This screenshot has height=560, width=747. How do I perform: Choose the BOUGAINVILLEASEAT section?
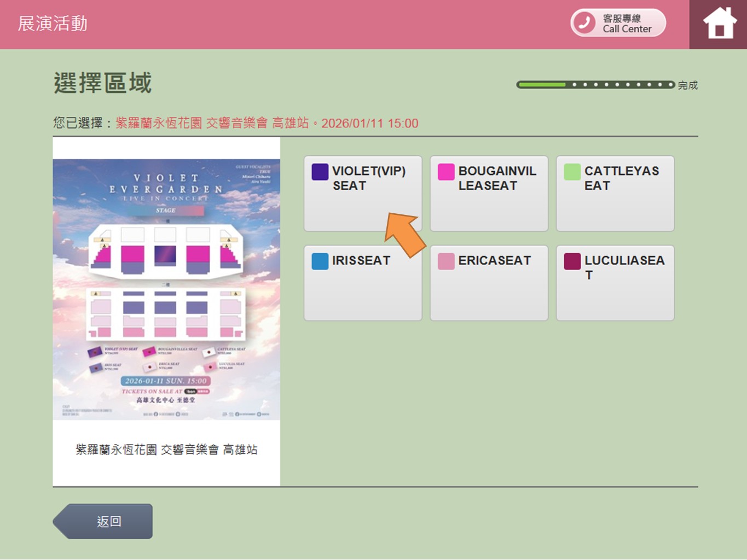point(489,193)
